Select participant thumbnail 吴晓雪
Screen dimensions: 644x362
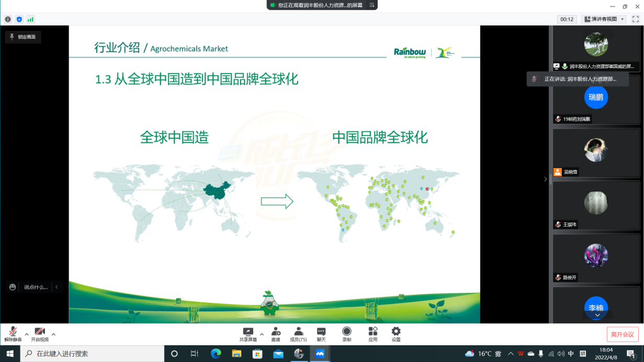[x=596, y=154]
